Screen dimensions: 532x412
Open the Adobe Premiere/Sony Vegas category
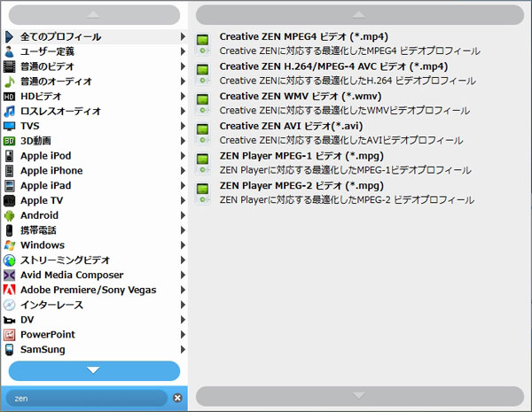click(95, 290)
